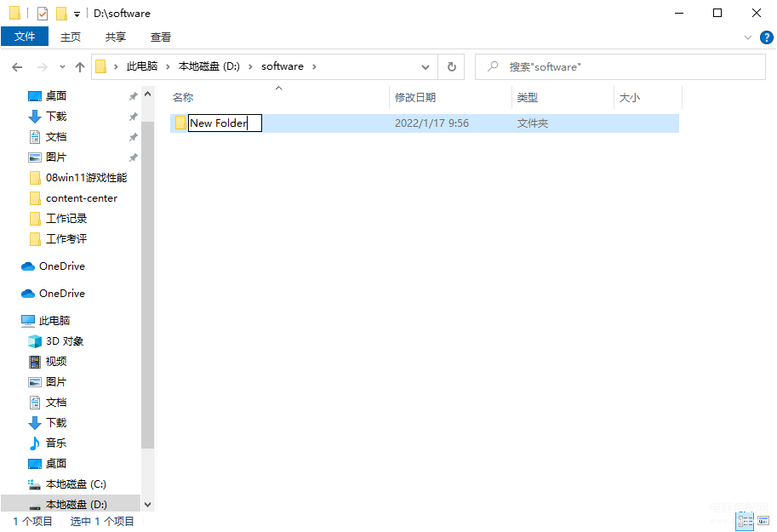Image resolution: width=777 pixels, height=532 pixels.
Task: Open 桌面 in quick access
Action: [x=56, y=95]
